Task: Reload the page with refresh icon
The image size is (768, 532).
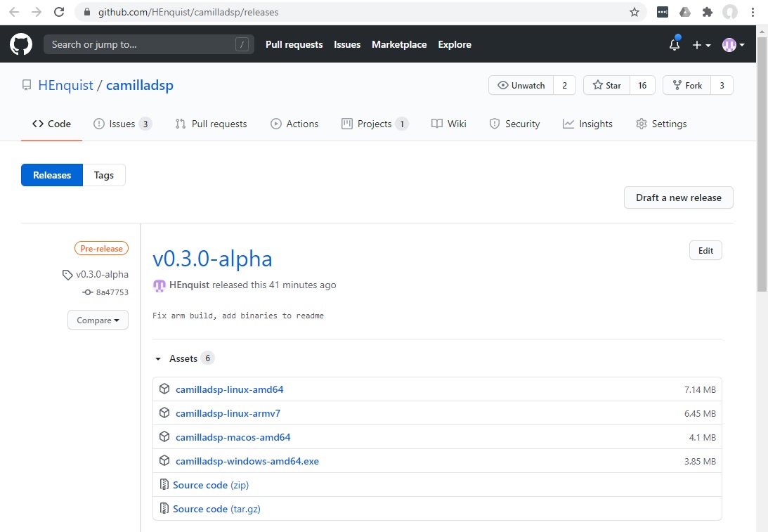Action: [x=59, y=12]
